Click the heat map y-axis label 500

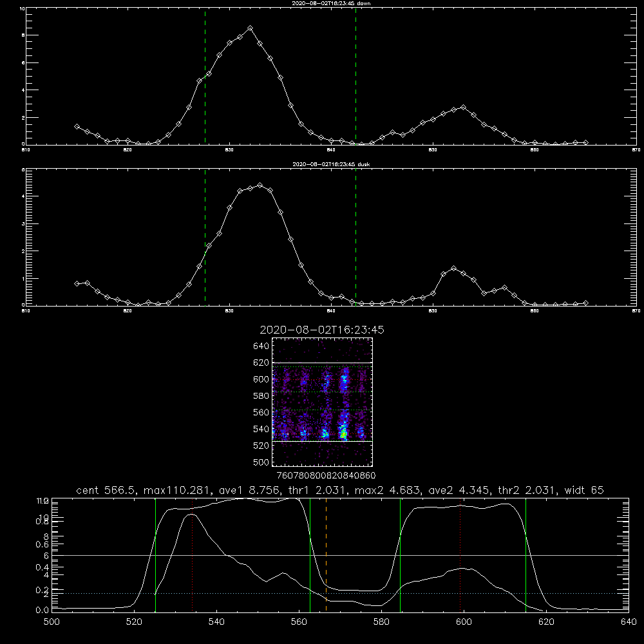click(261, 462)
